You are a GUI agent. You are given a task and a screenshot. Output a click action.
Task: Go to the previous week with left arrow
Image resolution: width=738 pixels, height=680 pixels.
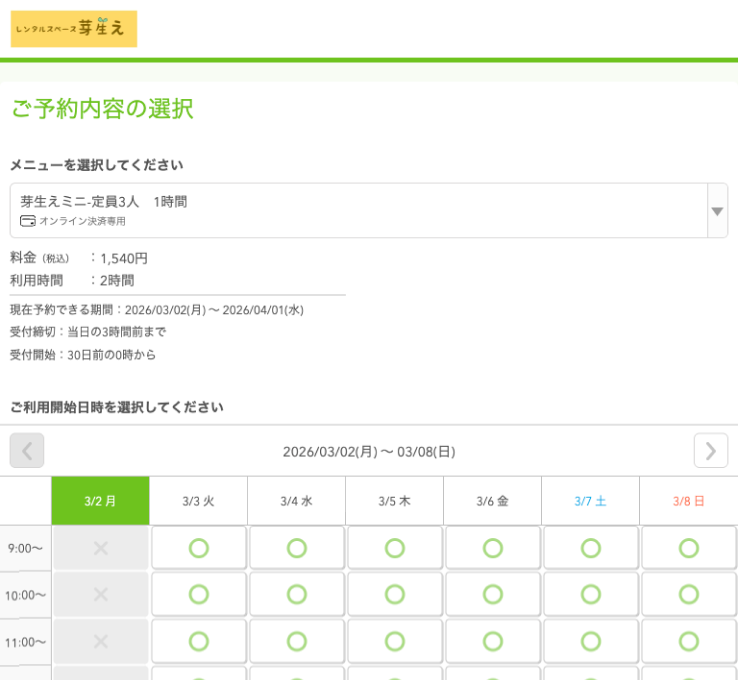point(27,451)
